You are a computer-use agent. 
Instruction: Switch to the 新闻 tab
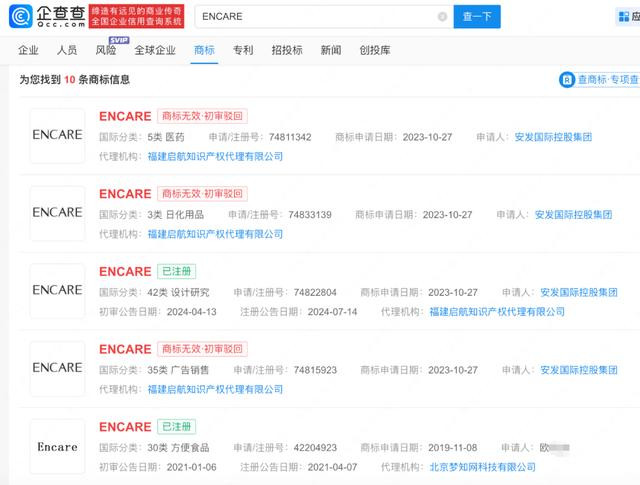click(x=331, y=50)
